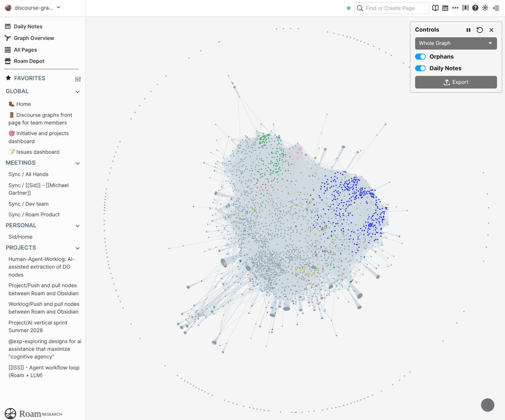Click the Roam Research logo
Screen dimensions: 505x420
point(33,414)
